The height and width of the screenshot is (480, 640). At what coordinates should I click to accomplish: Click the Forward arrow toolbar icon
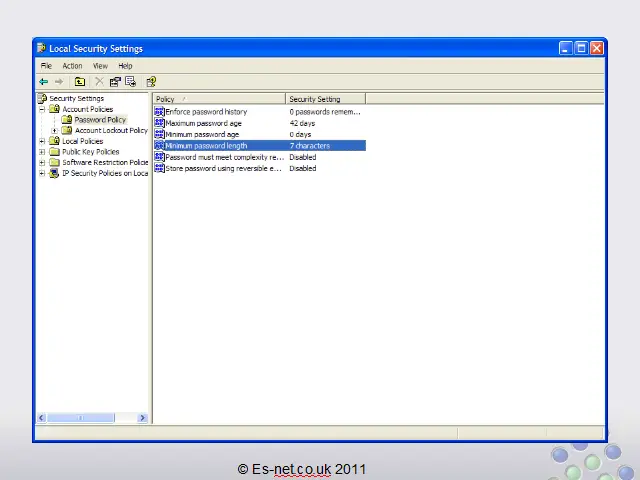[x=59, y=82]
